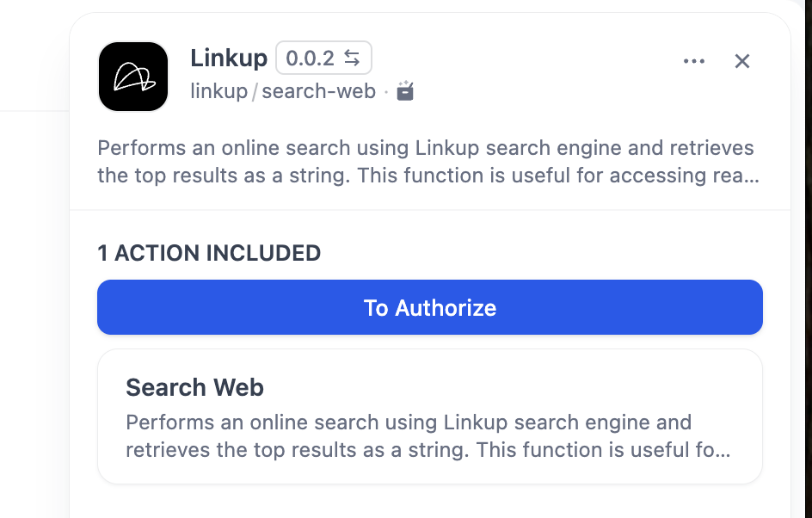Image resolution: width=812 pixels, height=518 pixels.
Task: Click the media clip icon after the slug
Action: pyautogui.click(x=404, y=91)
